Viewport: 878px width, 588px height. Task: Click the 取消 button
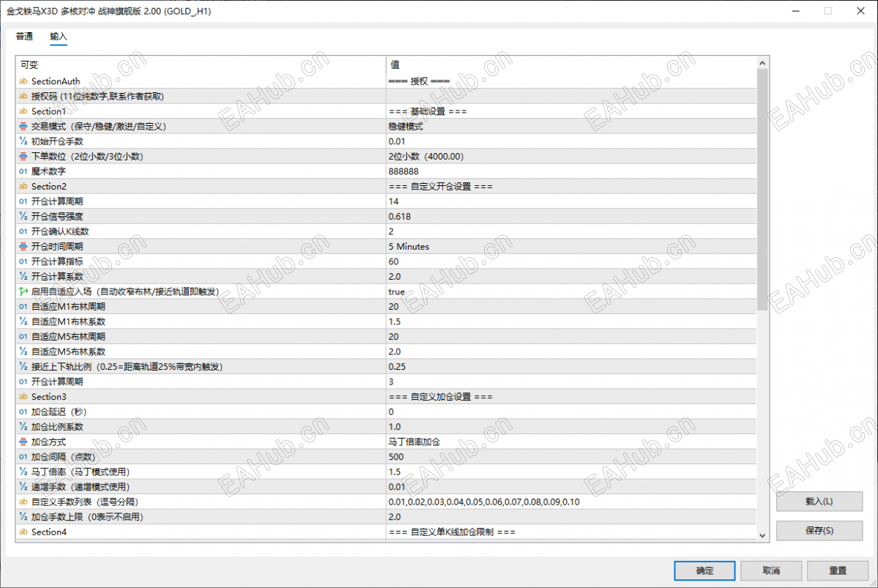771,570
